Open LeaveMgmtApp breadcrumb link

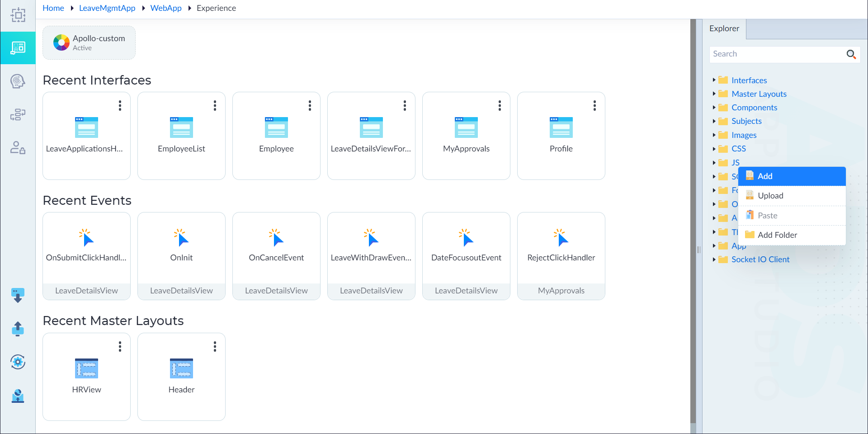(x=107, y=8)
